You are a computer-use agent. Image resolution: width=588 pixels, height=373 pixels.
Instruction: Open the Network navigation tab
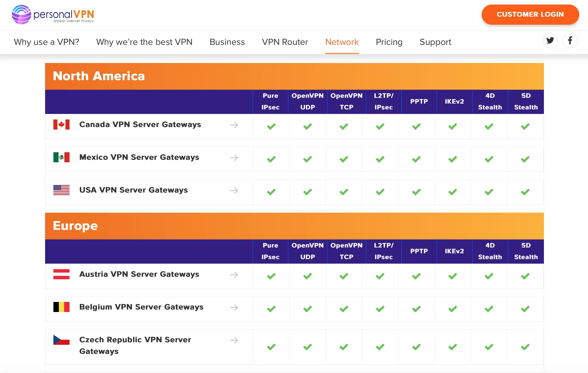click(x=342, y=42)
